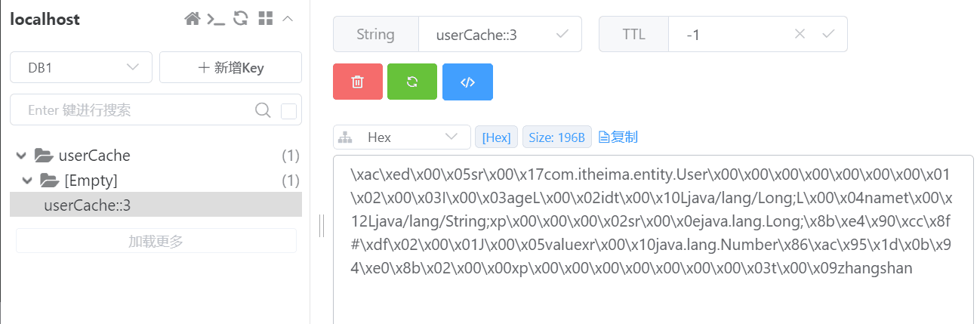The width and height of the screenshot is (980, 324).
Task: Click the 复制 copy link
Action: pos(618,137)
